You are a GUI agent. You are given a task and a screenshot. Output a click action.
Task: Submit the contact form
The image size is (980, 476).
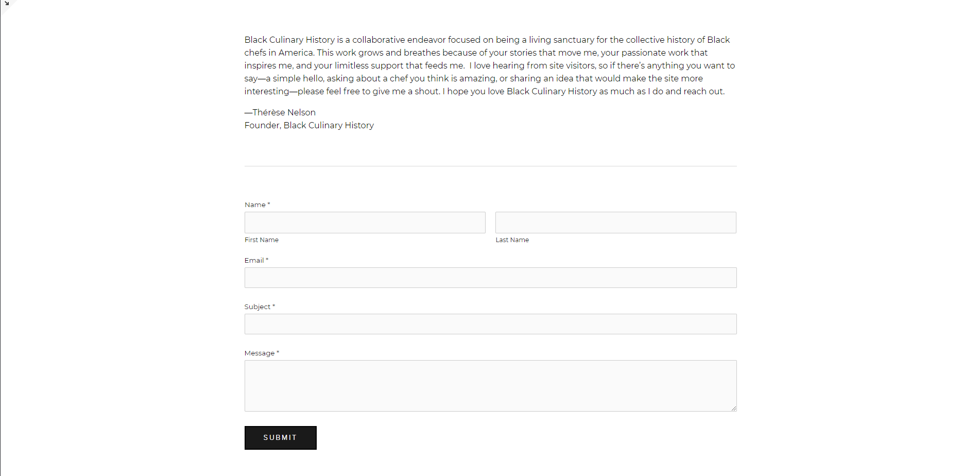[x=280, y=438]
